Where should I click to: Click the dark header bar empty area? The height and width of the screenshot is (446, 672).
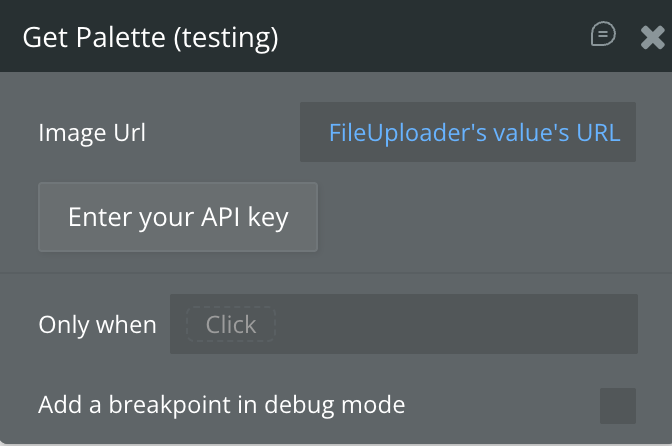tap(430, 38)
